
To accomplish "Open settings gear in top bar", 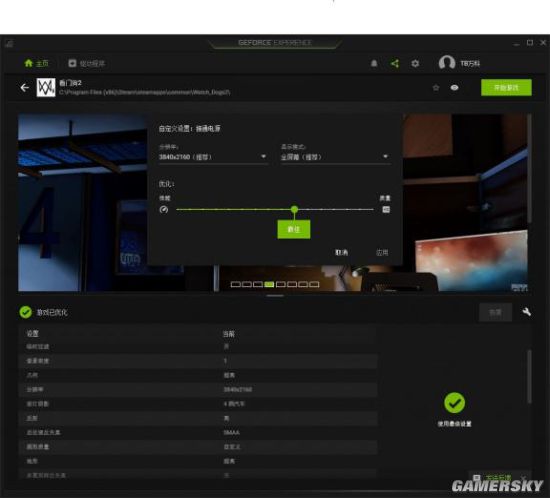I will (415, 63).
